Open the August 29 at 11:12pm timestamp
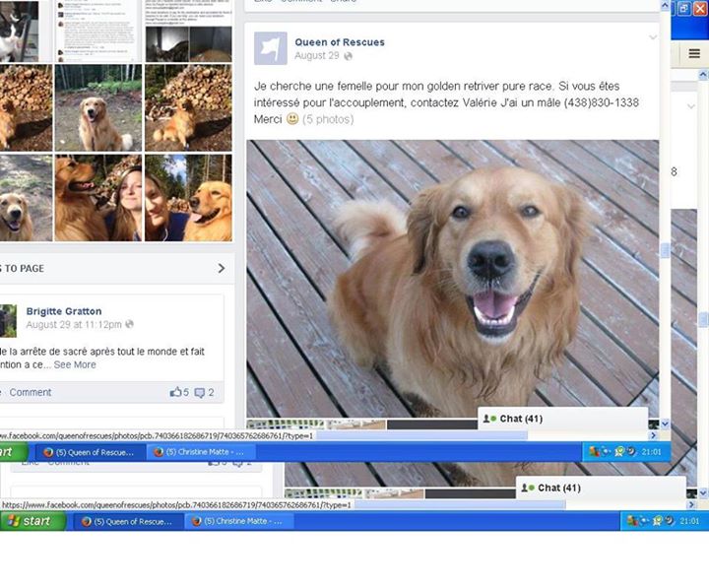Screen dimensions: 709x588 (74, 324)
